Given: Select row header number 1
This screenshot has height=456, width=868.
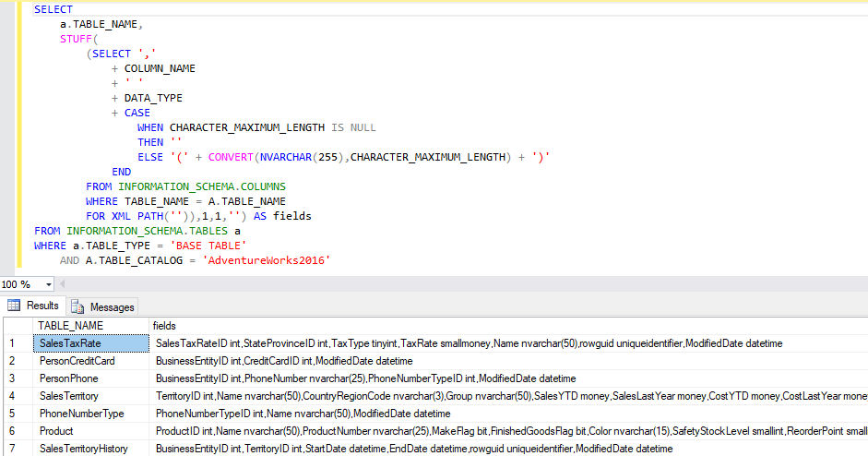Looking at the screenshot, I should point(18,343).
